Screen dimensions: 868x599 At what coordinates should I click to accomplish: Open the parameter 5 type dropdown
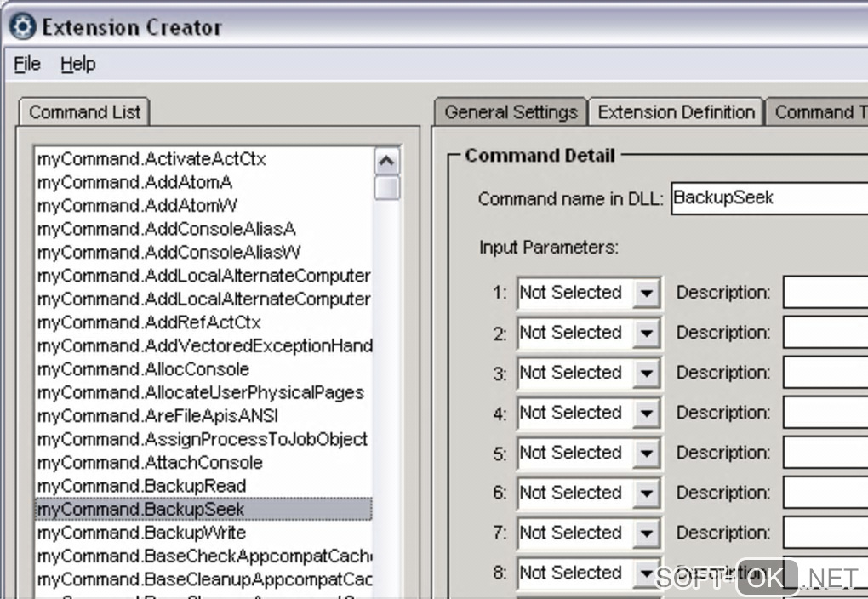click(x=647, y=454)
